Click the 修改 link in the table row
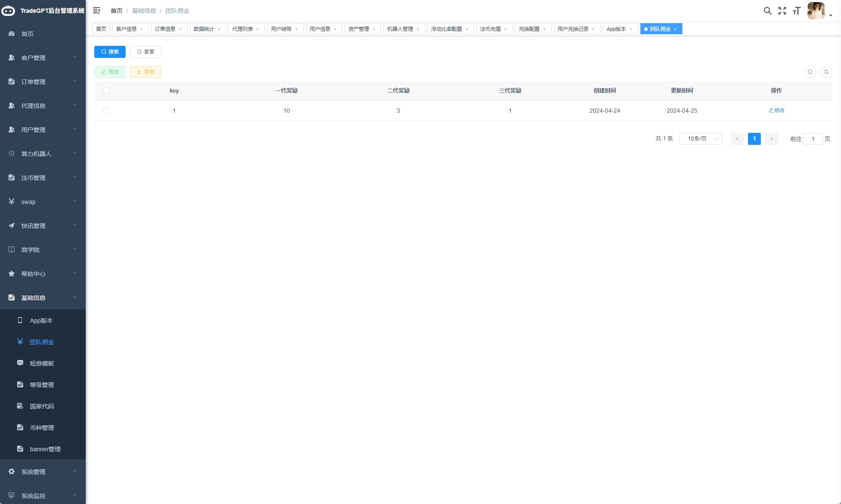841x504 pixels. (x=776, y=111)
